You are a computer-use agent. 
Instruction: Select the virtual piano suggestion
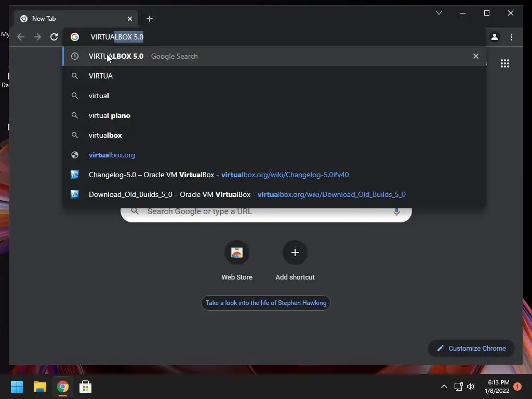click(274, 115)
